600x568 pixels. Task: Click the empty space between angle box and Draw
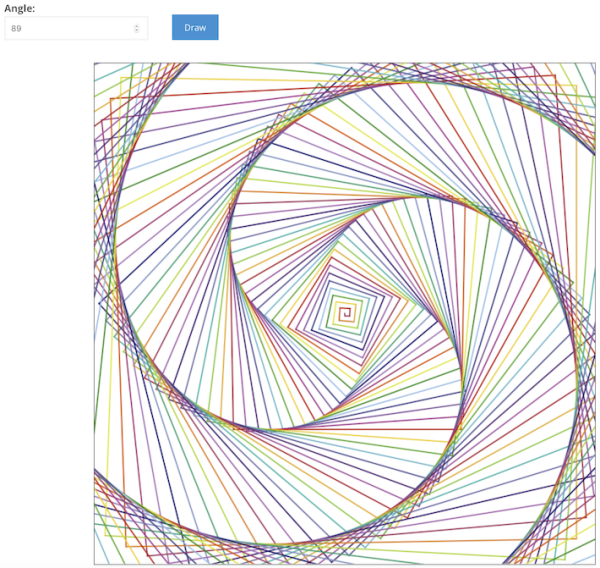click(x=160, y=28)
